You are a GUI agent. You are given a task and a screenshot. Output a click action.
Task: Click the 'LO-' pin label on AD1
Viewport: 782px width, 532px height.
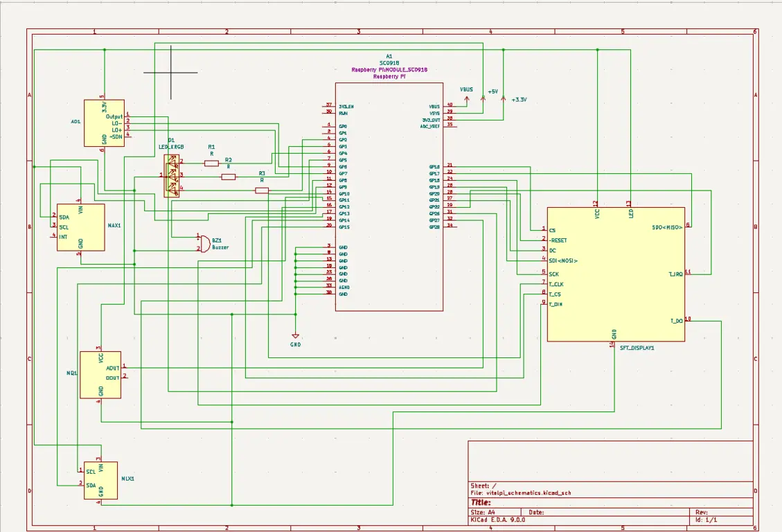click(x=116, y=123)
